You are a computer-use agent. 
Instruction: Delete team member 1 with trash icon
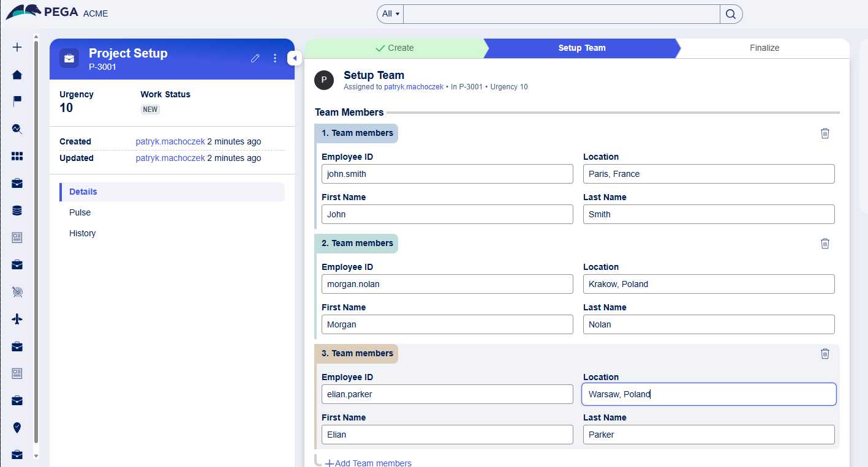825,133
